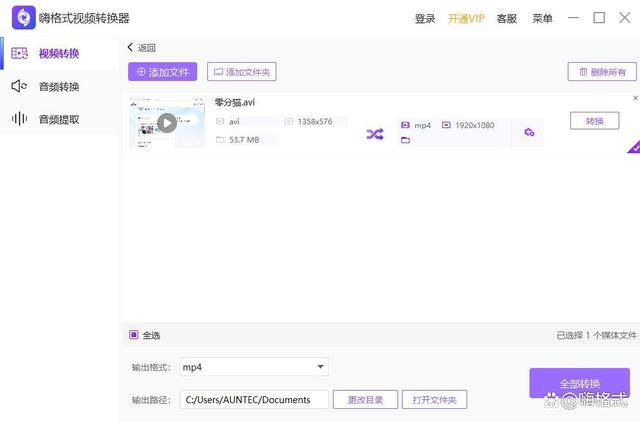Viewport: 640px width, 422px height.
Task: Click the 更改目录 button
Action: coord(365,400)
